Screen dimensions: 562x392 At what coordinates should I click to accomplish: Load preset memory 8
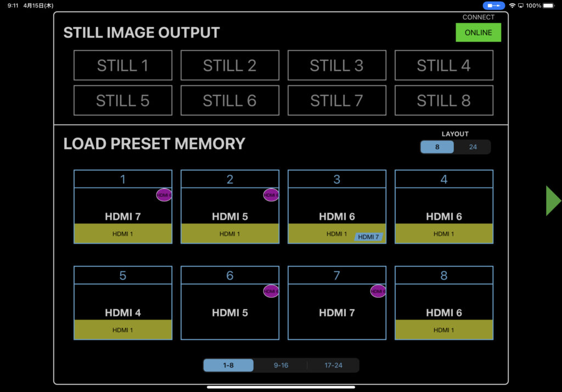(443, 303)
